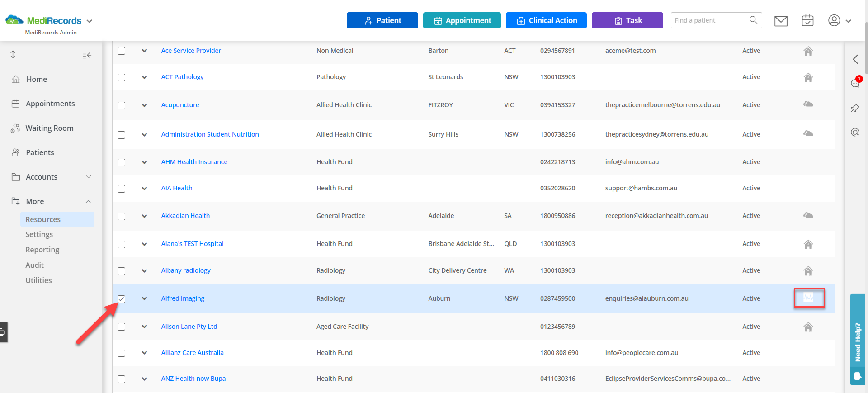Click the house icon in ACT Pathology row

(x=808, y=77)
